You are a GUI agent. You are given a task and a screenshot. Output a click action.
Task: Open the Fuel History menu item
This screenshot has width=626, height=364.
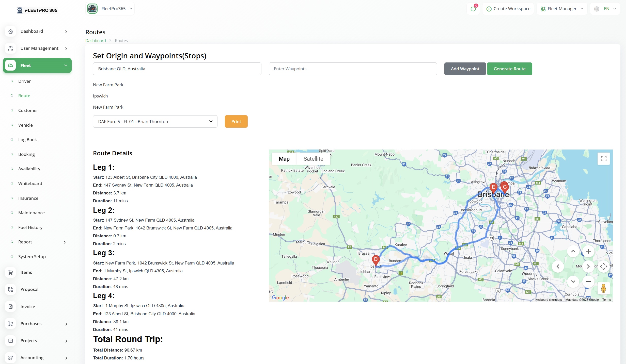point(30,227)
